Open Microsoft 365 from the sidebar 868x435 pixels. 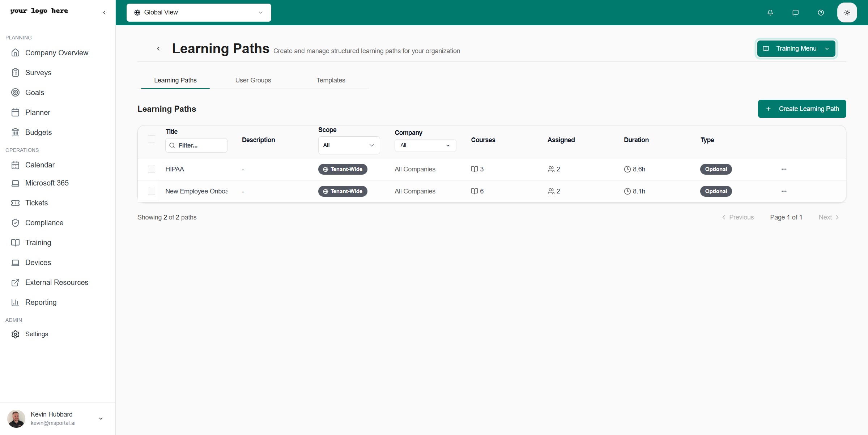tap(47, 183)
